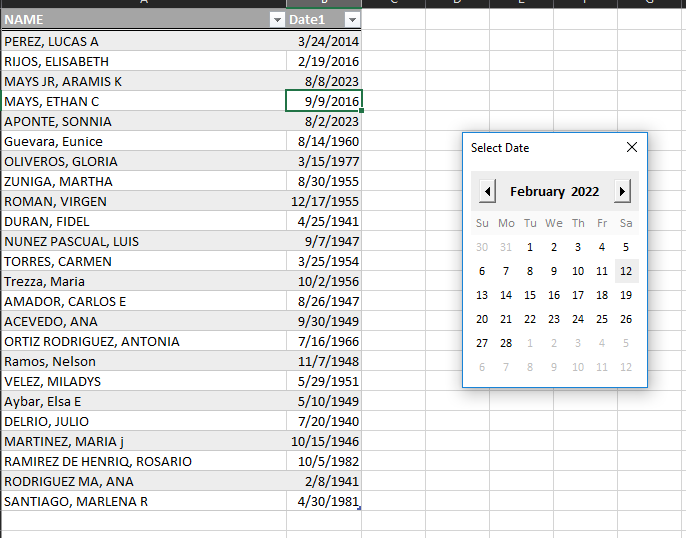Click the February month label

pyautogui.click(x=537, y=192)
